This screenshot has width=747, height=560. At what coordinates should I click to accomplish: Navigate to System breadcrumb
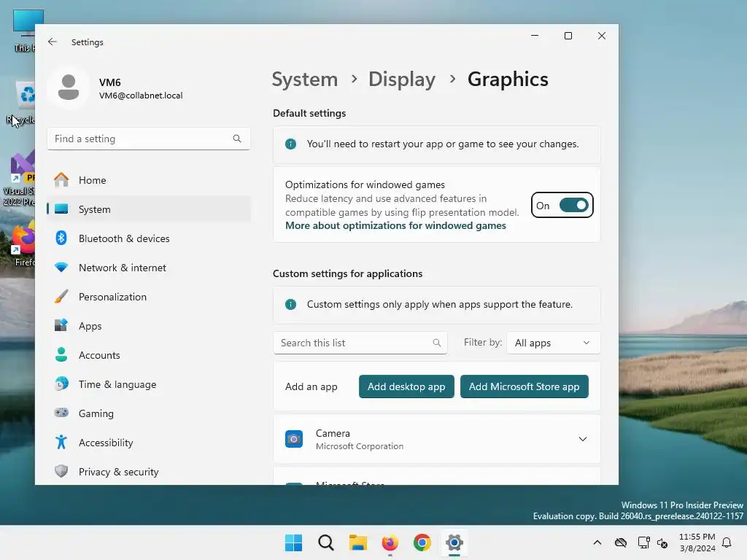tap(304, 79)
